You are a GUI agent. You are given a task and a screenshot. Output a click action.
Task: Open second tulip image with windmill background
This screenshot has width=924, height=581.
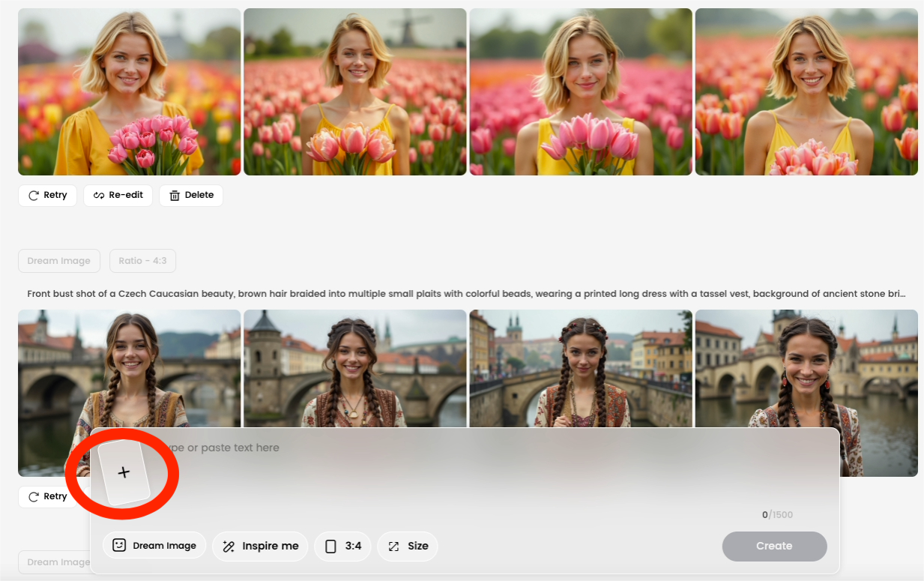coord(354,91)
